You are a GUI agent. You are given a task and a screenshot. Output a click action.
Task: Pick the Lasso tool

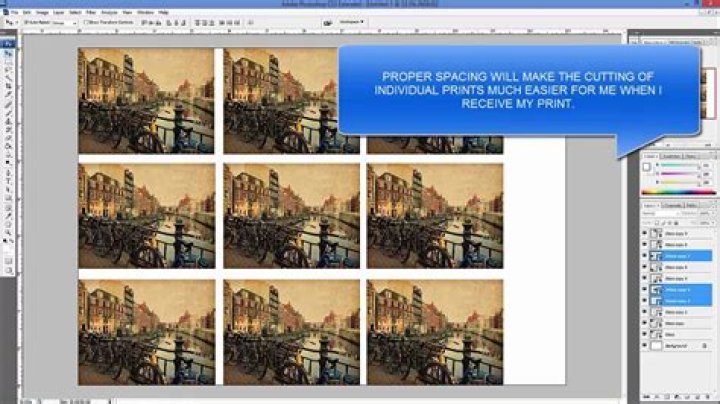coord(8,62)
